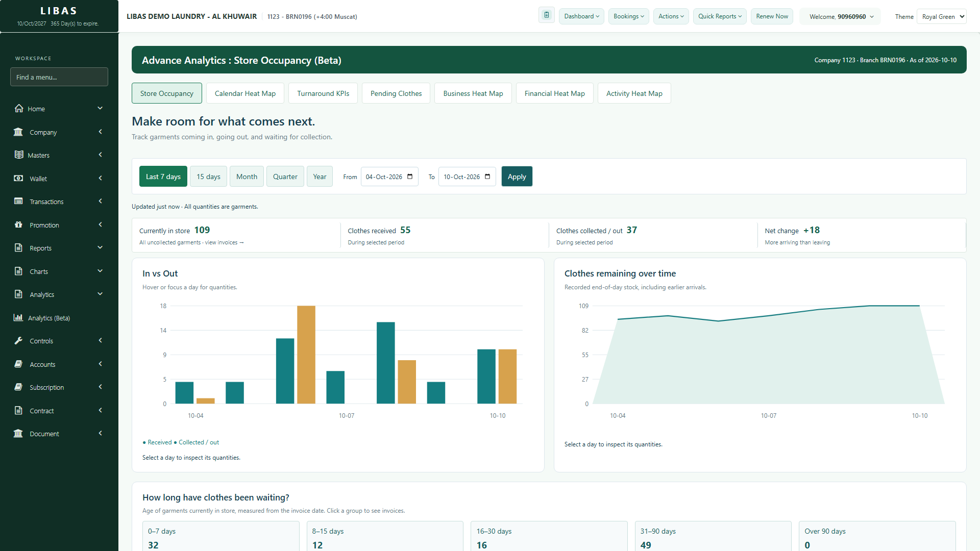Open the Business Heat Map tab

click(473, 93)
